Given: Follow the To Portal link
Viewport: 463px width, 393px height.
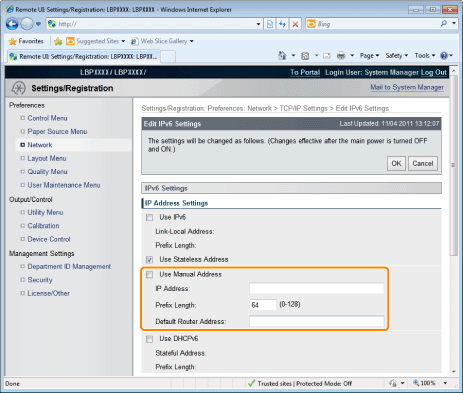Looking at the screenshot, I should pos(305,73).
